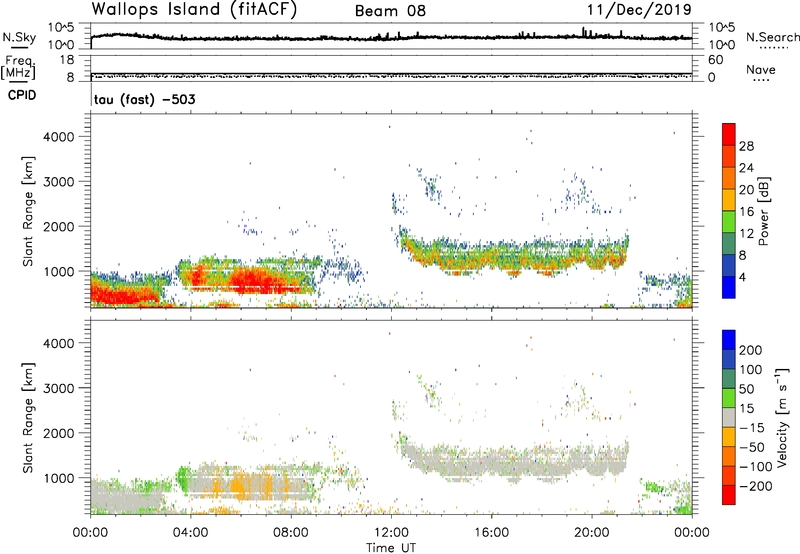
Task: Click the "12" Power colorbar tick label
Action: [746, 233]
